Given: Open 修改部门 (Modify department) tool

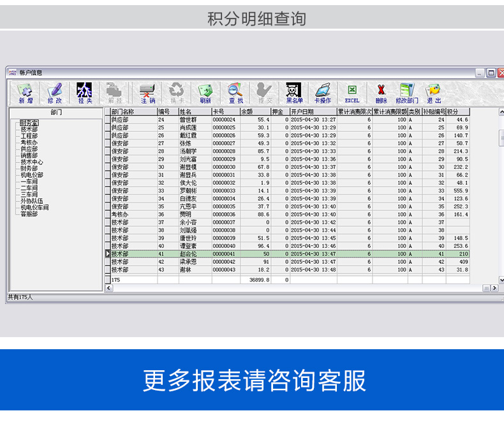Looking at the screenshot, I should [x=406, y=92].
